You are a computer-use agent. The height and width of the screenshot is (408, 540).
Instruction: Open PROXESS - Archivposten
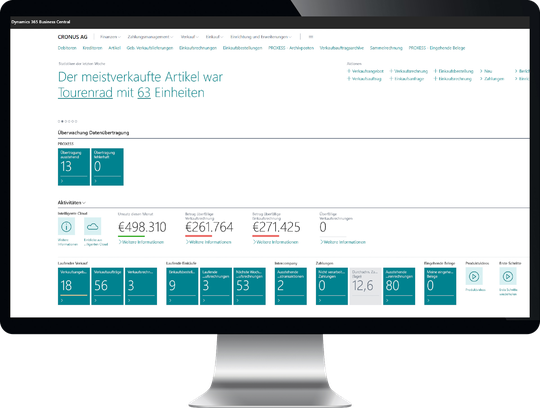(291, 48)
